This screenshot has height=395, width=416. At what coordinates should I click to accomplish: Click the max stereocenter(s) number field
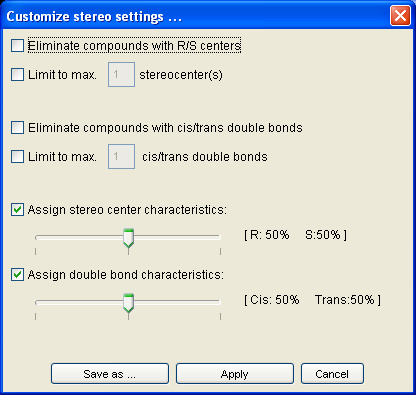point(121,74)
